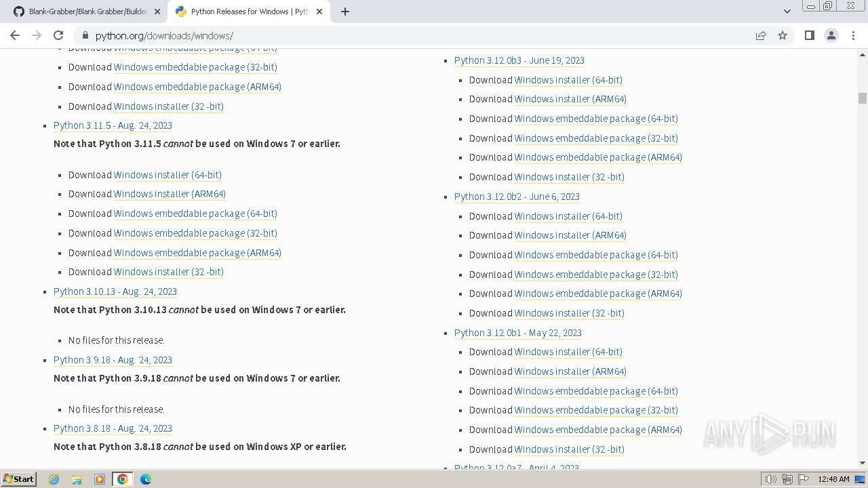Open Python 3.9.18 - Aug. 24, 2023 link
The width and height of the screenshot is (868, 488).
(113, 360)
